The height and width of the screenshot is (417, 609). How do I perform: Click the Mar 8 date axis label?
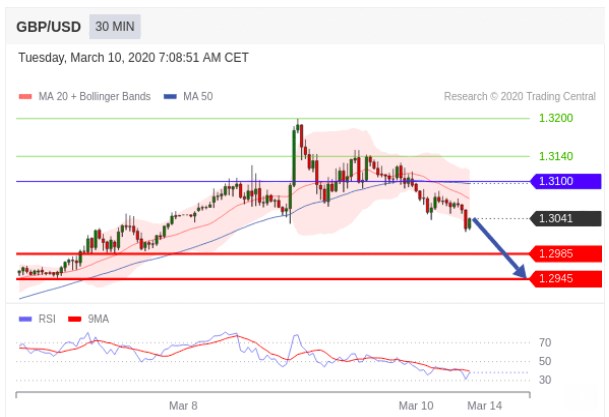(183, 405)
